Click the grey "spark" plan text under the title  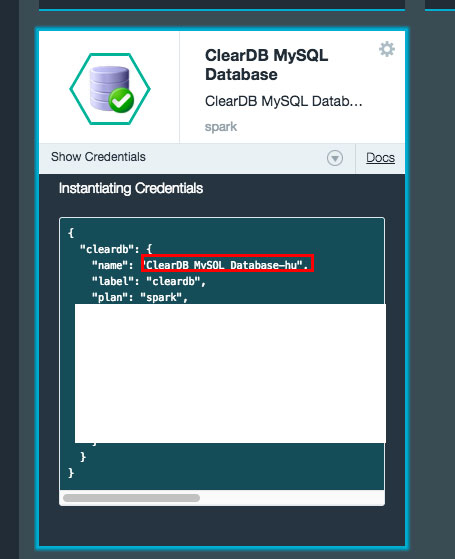pos(221,127)
